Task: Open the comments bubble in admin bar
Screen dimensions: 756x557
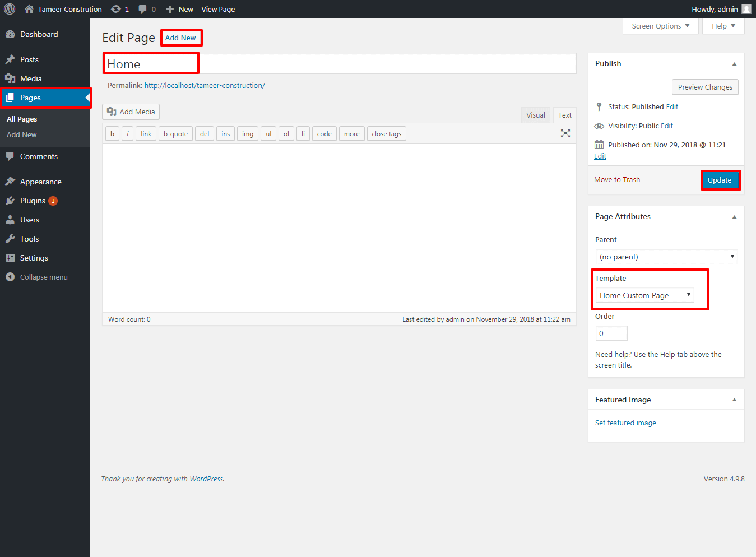Action: pos(143,9)
